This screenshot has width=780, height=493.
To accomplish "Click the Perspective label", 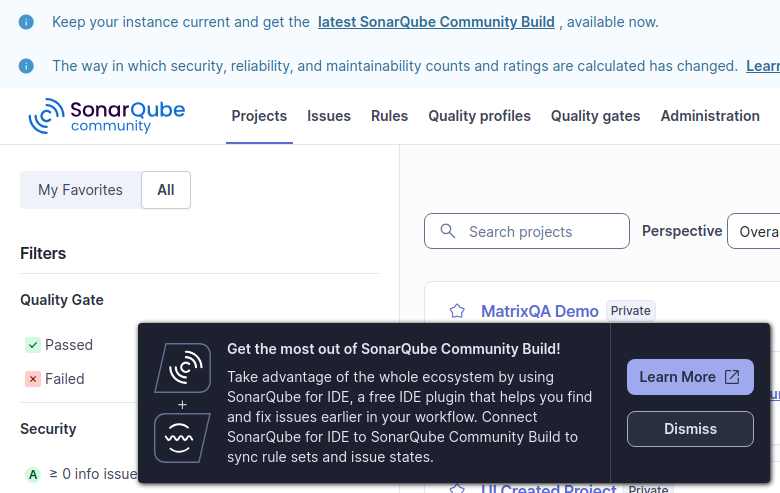I will (x=682, y=231).
